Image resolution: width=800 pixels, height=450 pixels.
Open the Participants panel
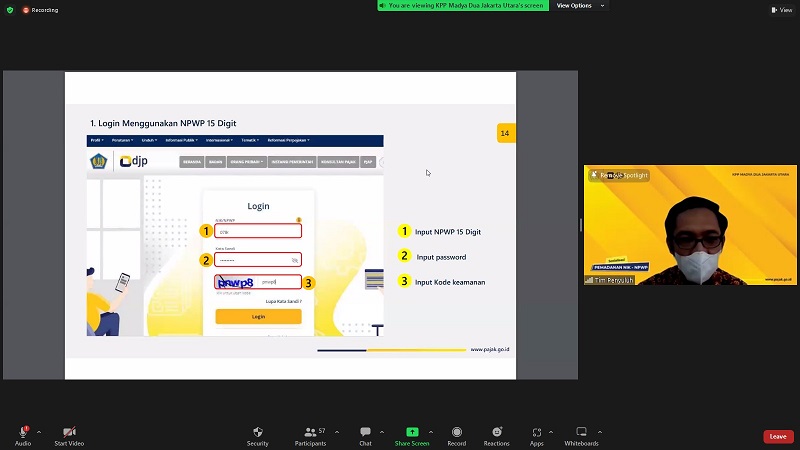coord(311,432)
